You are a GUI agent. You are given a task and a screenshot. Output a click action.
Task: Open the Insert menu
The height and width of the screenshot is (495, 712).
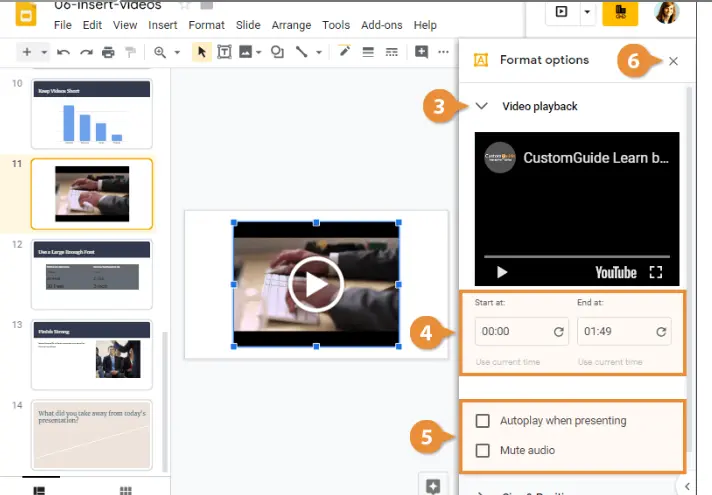coord(163,25)
